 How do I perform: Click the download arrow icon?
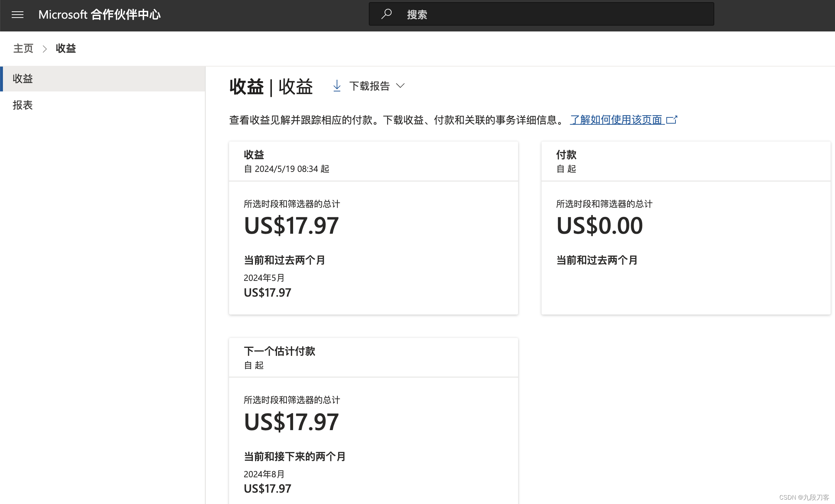click(x=337, y=86)
